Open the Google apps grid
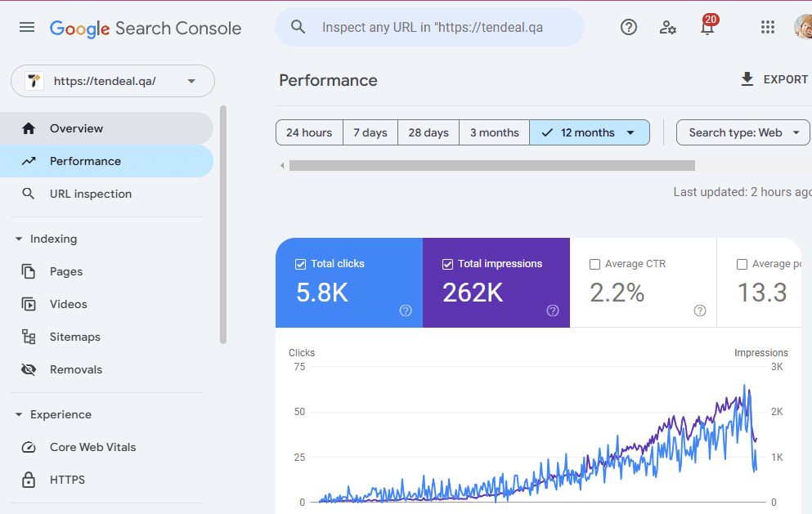The height and width of the screenshot is (514, 812). (x=767, y=27)
